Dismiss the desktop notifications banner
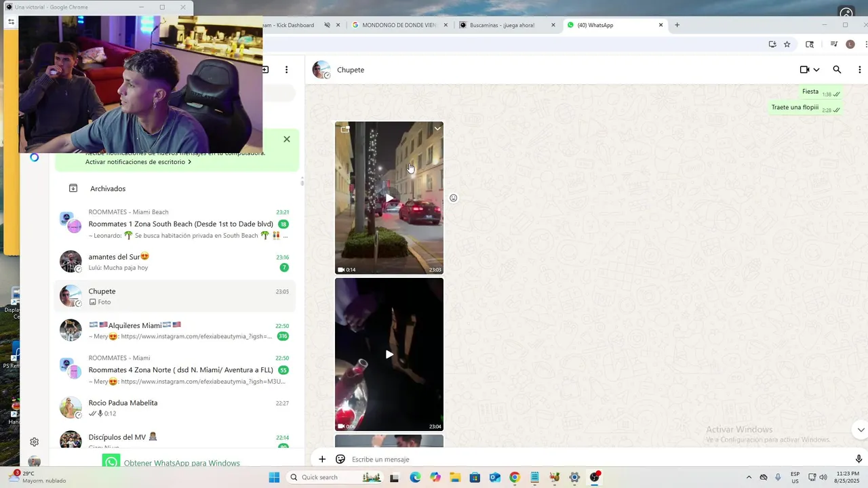868x488 pixels. tap(287, 139)
